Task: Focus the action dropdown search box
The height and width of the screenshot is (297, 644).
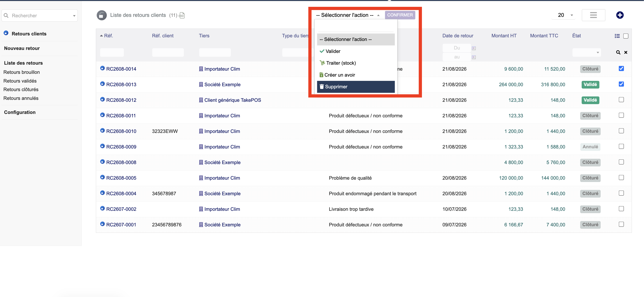Action: 356,27
